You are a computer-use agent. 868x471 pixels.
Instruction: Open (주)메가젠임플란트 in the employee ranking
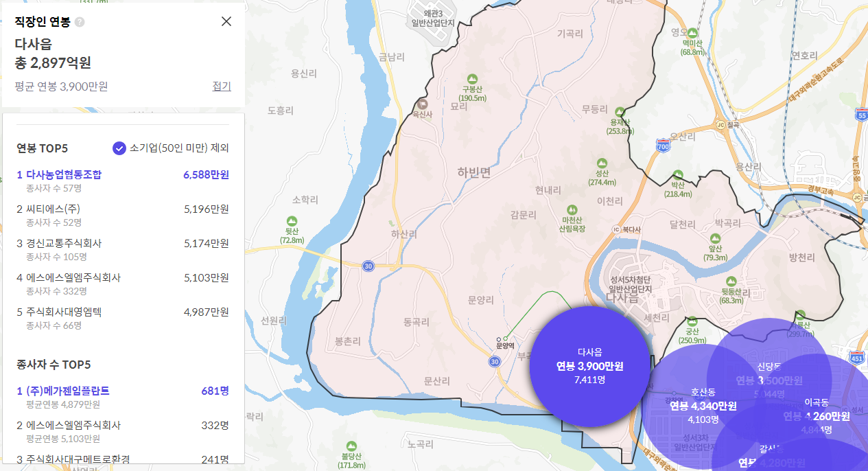click(x=123, y=397)
